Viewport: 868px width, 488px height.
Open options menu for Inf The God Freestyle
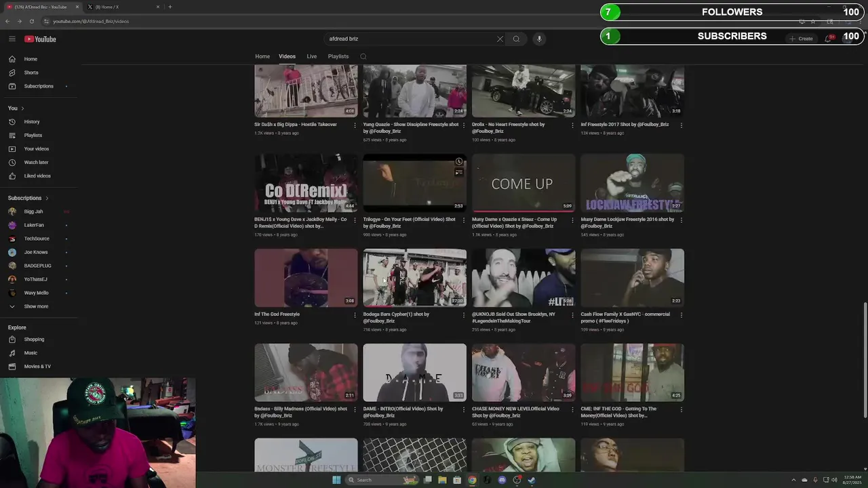click(x=355, y=314)
